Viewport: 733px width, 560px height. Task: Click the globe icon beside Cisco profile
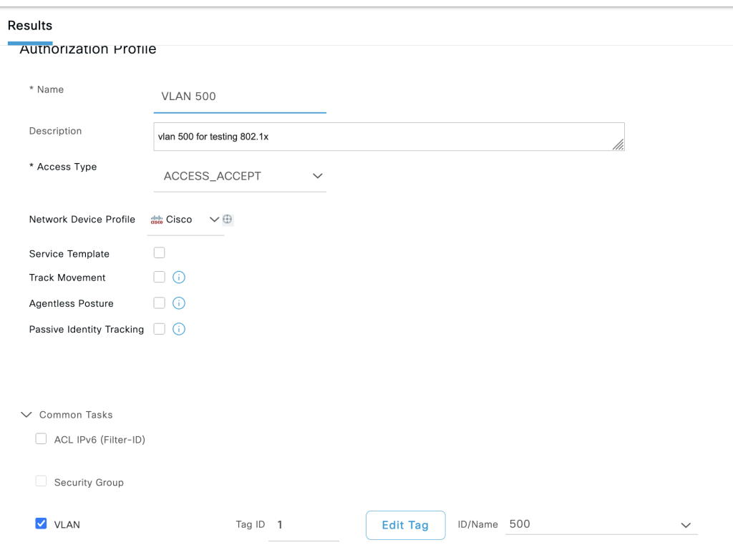228,220
